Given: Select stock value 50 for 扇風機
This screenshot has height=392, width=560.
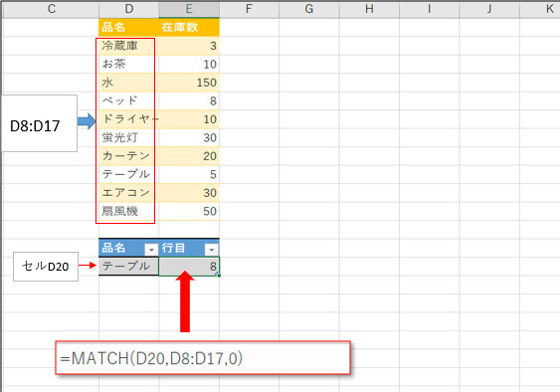Looking at the screenshot, I should 189,211.
